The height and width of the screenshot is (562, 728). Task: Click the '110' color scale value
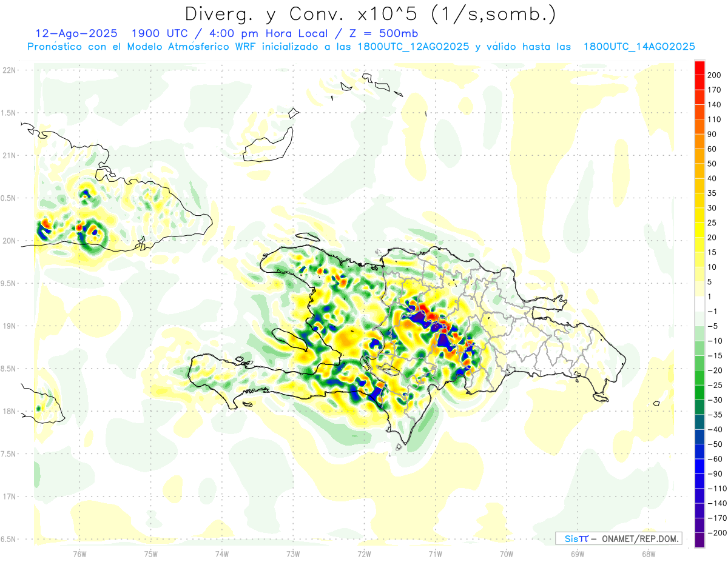(x=714, y=119)
